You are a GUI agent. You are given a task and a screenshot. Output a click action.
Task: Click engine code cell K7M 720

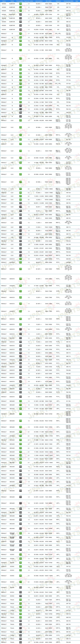(68, 409)
